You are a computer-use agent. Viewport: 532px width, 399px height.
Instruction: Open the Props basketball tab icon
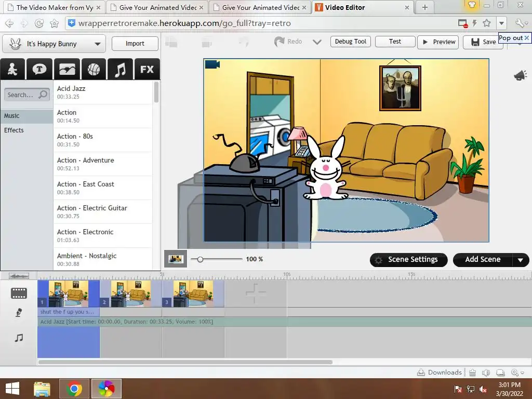[94, 69]
